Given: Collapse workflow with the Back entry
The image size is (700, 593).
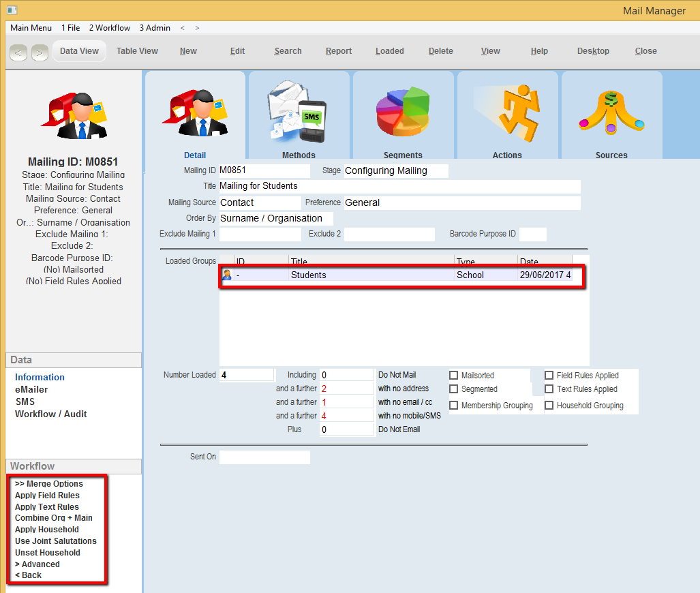Looking at the screenshot, I should tap(29, 575).
